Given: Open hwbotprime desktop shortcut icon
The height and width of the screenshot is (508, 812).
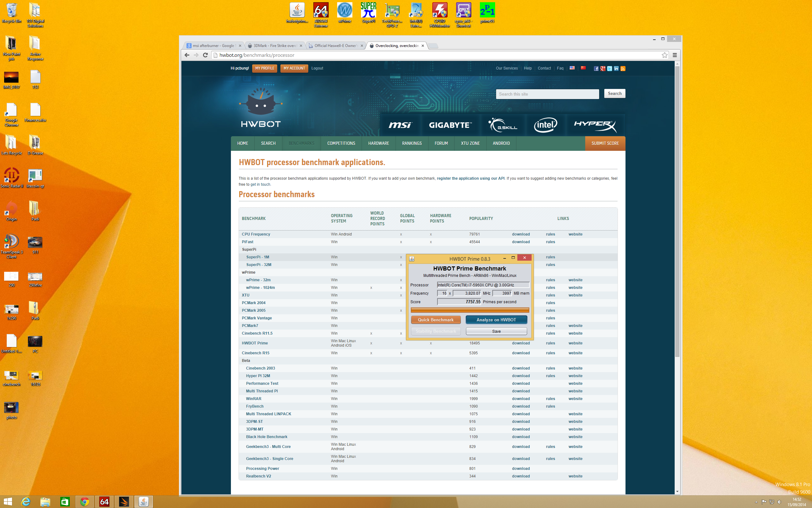Looking at the screenshot, I should 297,13.
